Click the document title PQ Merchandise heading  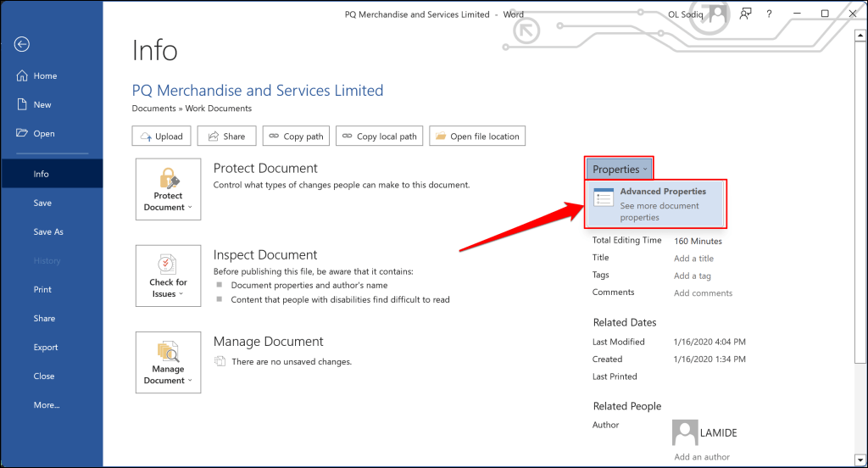(258, 90)
